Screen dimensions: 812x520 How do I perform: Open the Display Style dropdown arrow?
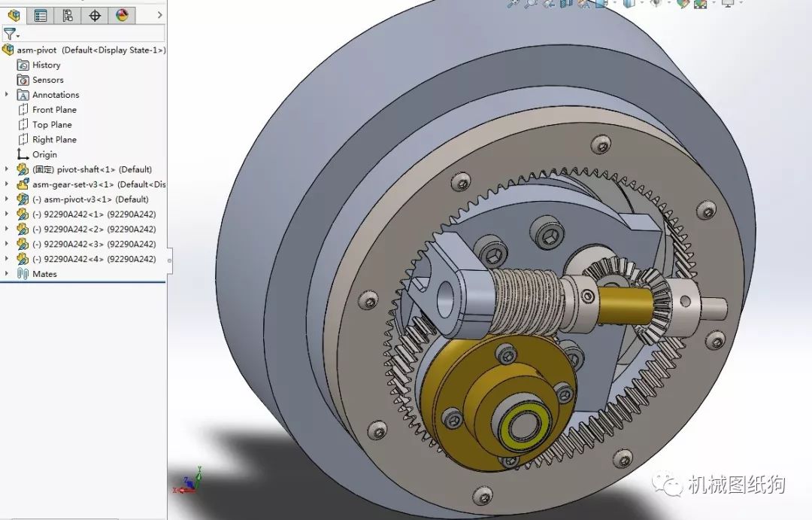[642, 2]
